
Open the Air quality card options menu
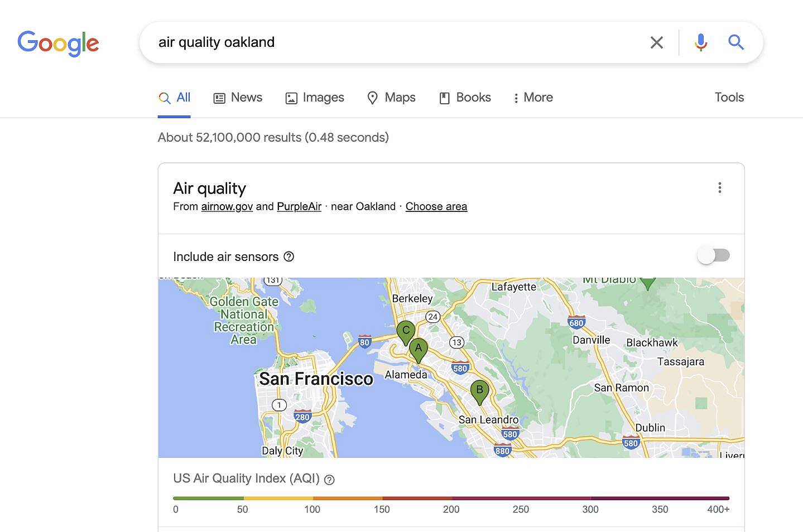click(720, 188)
